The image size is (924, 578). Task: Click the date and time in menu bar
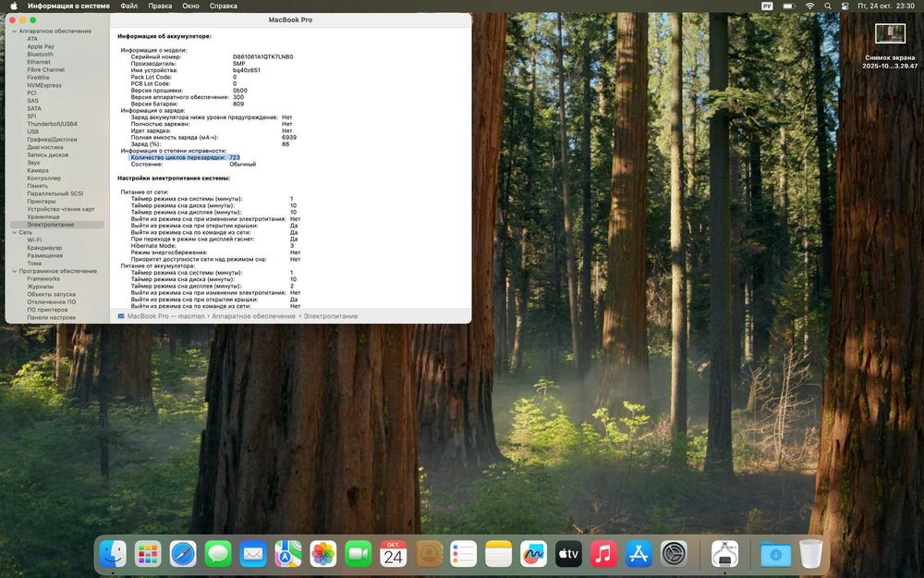886,6
